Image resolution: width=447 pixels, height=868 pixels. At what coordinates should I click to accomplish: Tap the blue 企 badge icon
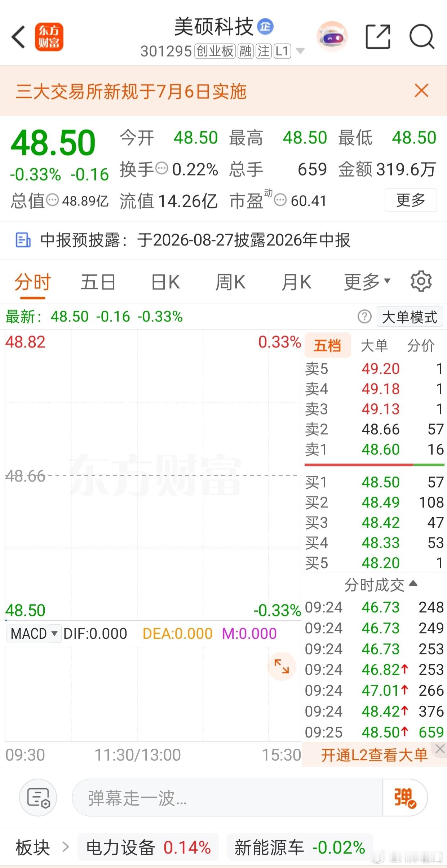click(x=265, y=27)
